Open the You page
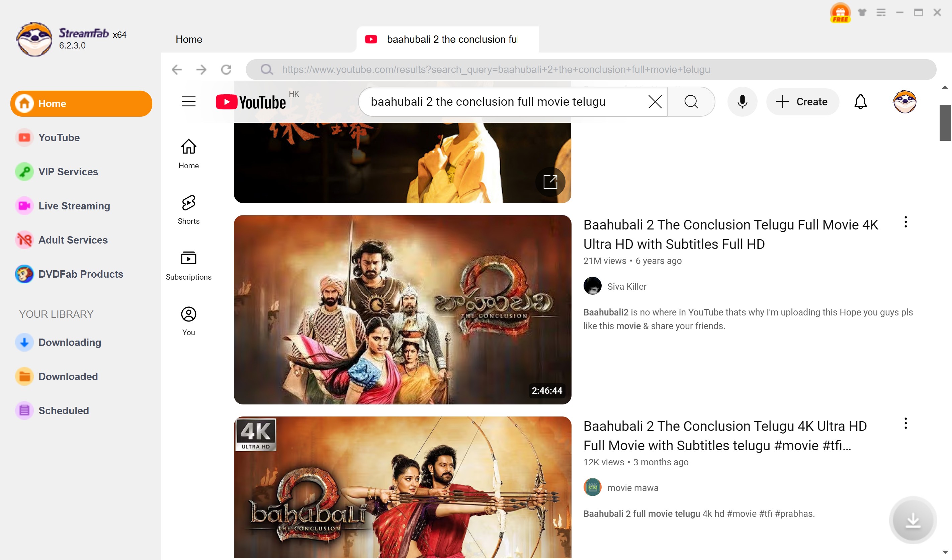952x560 pixels. 188,321
